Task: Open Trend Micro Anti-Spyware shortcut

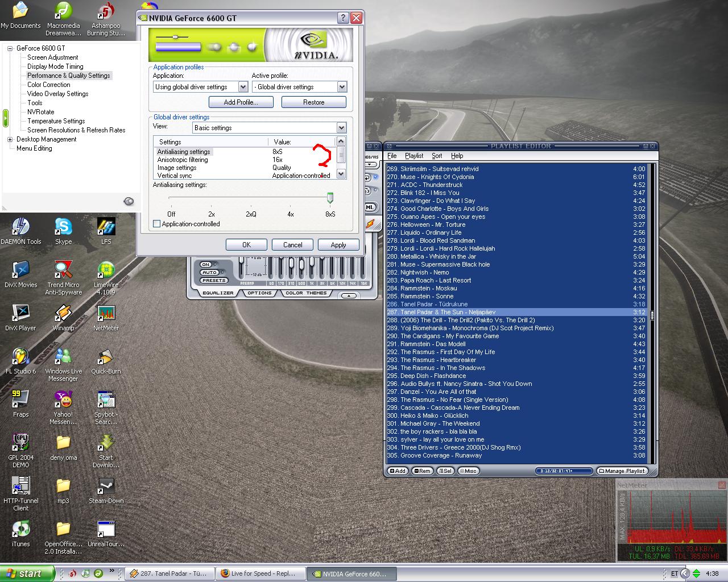Action: point(63,277)
